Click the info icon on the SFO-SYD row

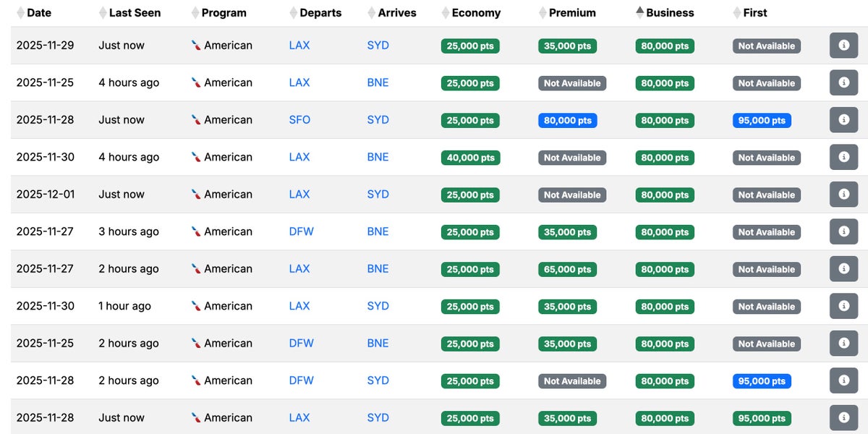coord(844,119)
